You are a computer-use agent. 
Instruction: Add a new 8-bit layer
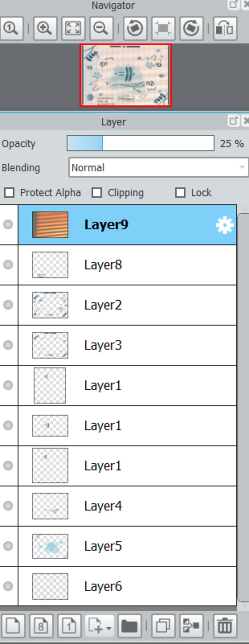pos(41,626)
